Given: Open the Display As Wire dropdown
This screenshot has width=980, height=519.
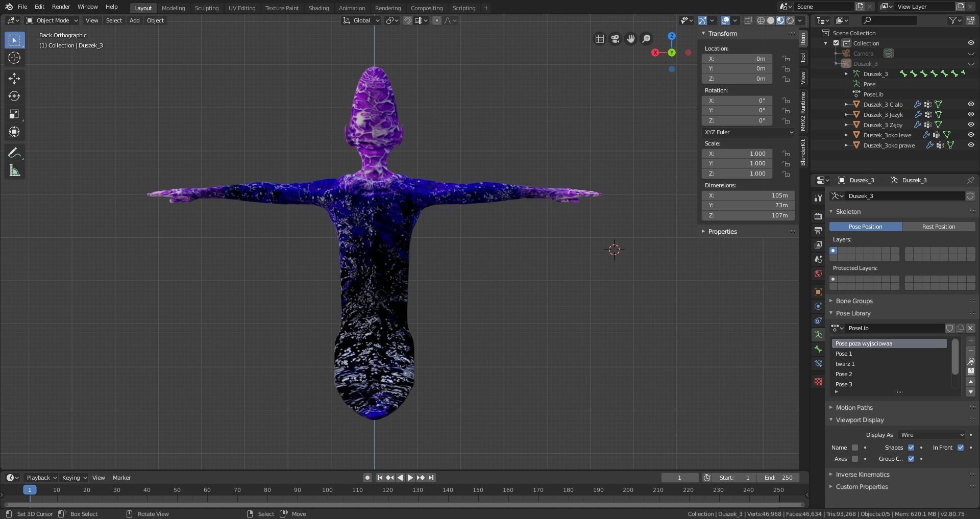Looking at the screenshot, I should (x=932, y=435).
